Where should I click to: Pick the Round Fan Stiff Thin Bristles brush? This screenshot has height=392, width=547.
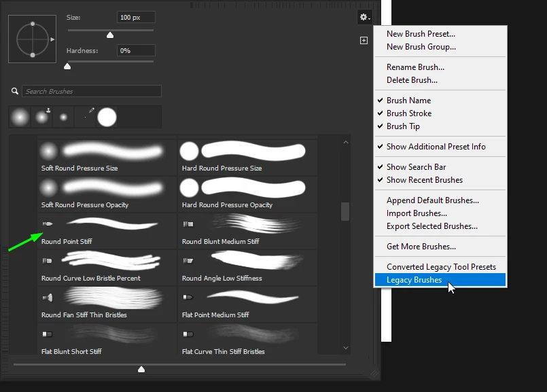click(107, 304)
